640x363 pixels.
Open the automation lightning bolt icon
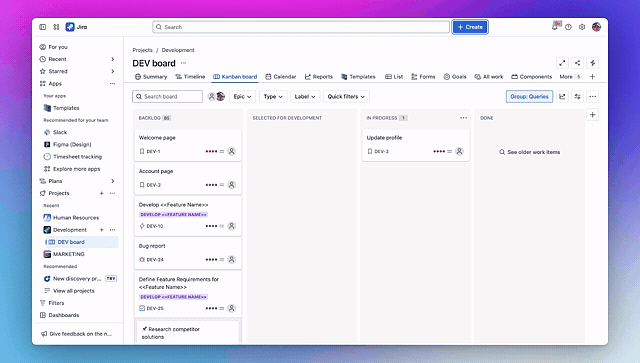coord(593,63)
